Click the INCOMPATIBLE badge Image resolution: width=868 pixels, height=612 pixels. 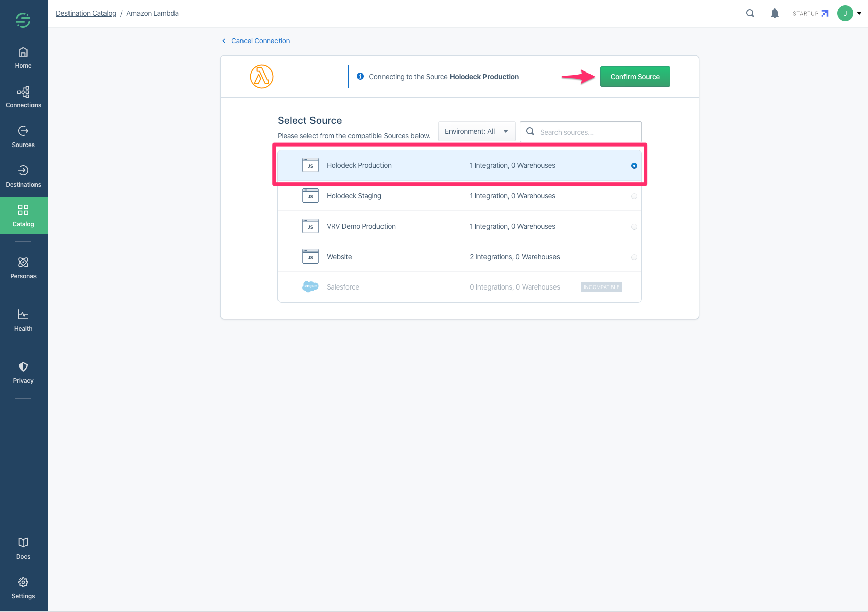click(602, 287)
